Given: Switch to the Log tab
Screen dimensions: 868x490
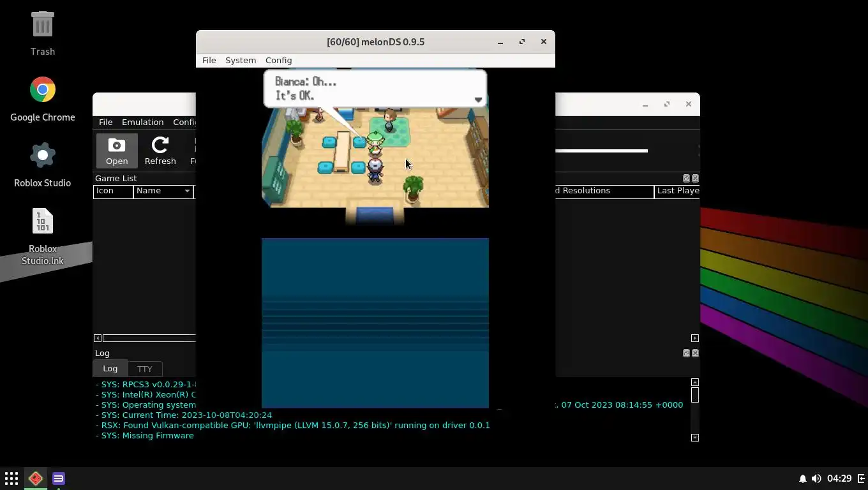Looking at the screenshot, I should [110, 368].
